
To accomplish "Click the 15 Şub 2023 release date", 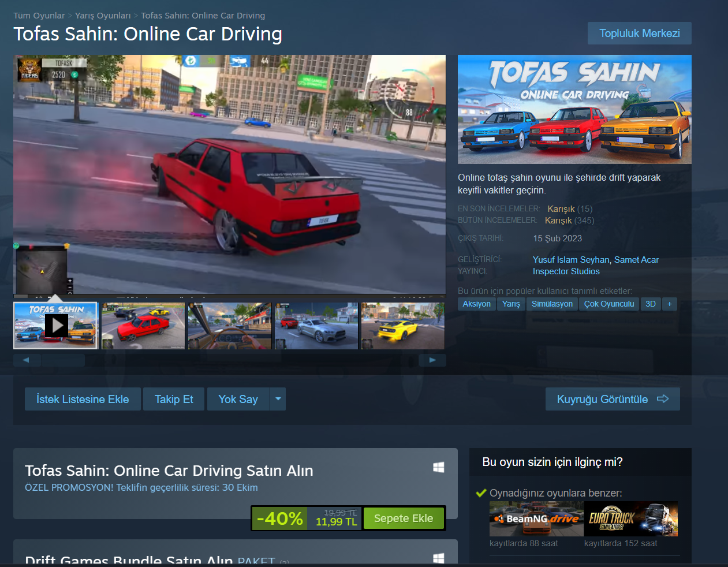I will tap(557, 238).
